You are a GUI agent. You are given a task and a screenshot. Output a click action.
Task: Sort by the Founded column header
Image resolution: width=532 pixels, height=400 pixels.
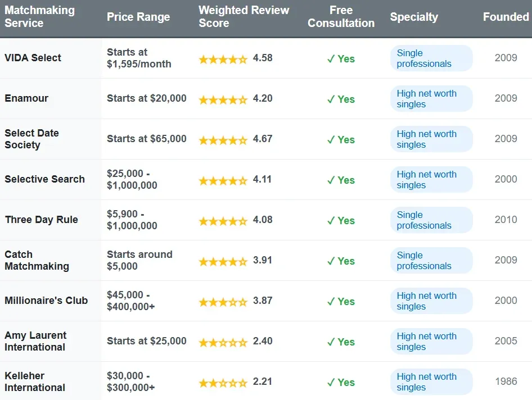pos(506,17)
